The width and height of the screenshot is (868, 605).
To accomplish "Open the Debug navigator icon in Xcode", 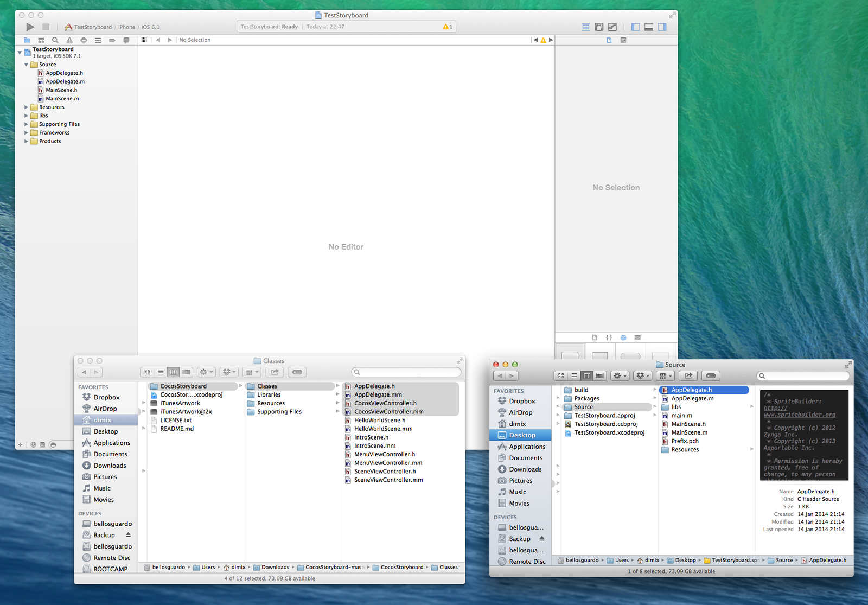I will coord(98,40).
